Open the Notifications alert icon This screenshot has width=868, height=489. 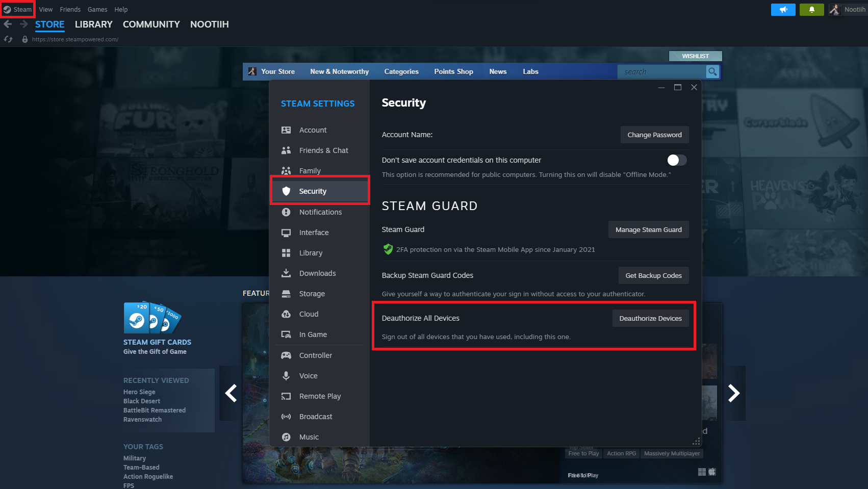coord(286,212)
